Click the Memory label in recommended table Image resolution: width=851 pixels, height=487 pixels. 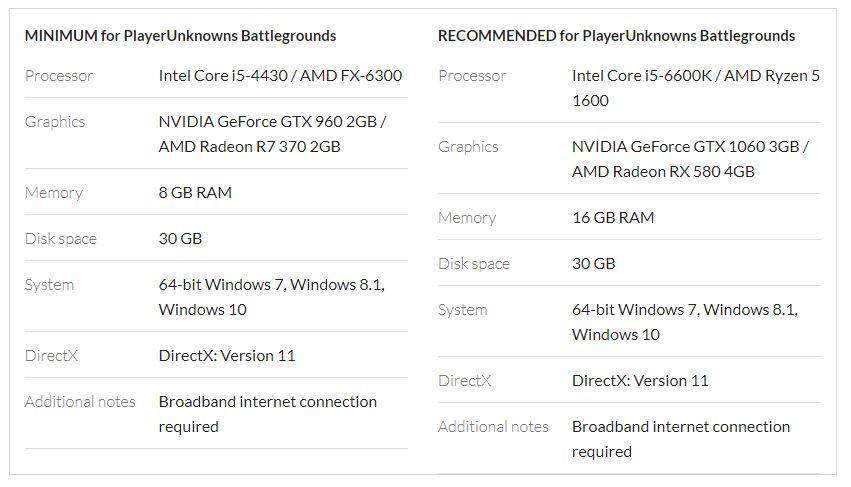467,217
